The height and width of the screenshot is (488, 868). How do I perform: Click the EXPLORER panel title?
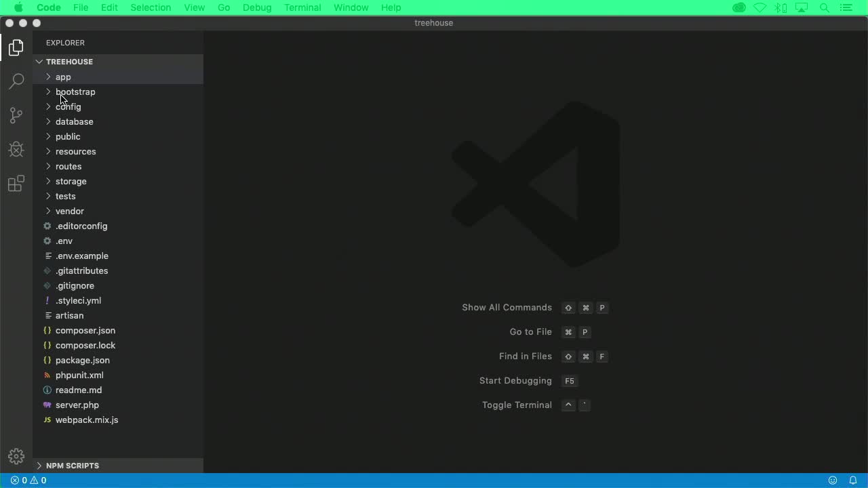point(65,43)
